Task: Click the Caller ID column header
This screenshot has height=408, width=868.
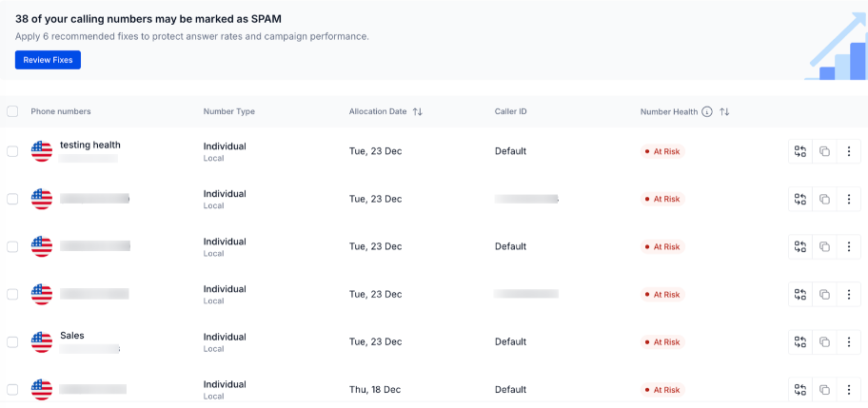Action: tap(510, 111)
